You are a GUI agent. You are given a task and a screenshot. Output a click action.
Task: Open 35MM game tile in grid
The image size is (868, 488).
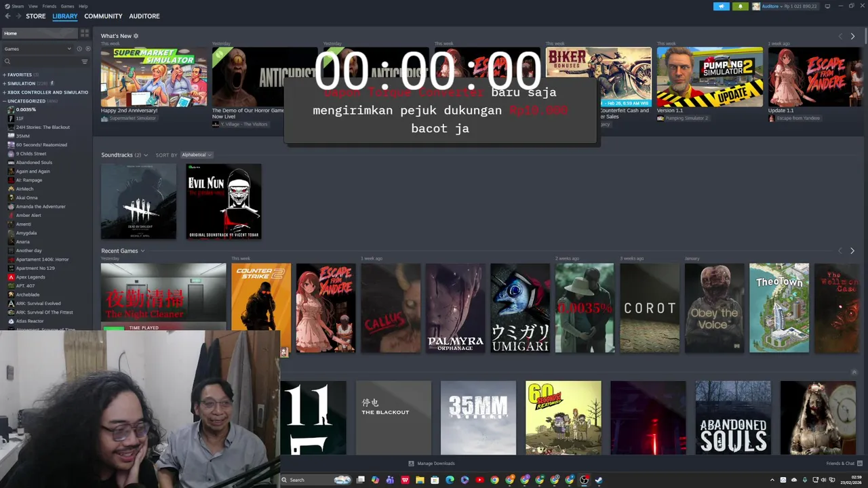click(x=478, y=418)
